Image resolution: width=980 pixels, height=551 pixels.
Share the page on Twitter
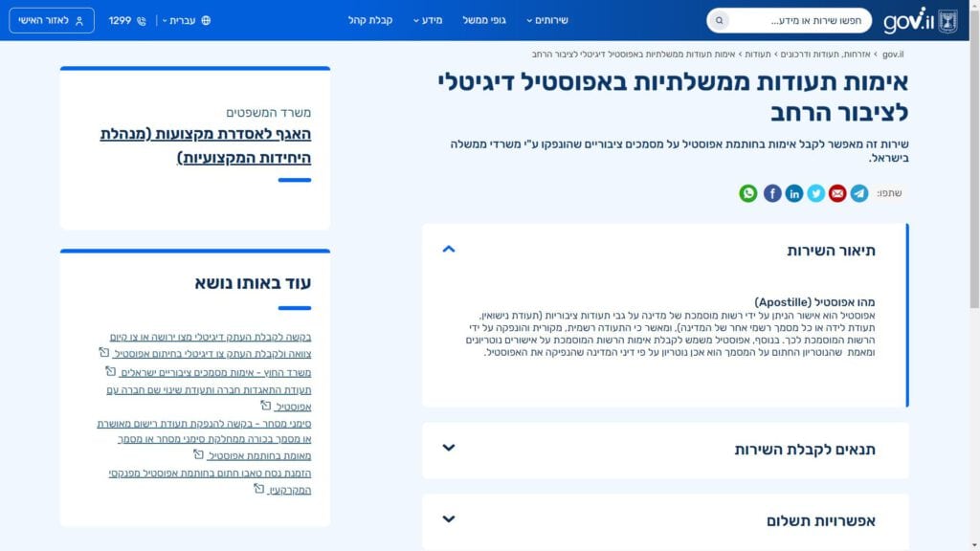(815, 193)
